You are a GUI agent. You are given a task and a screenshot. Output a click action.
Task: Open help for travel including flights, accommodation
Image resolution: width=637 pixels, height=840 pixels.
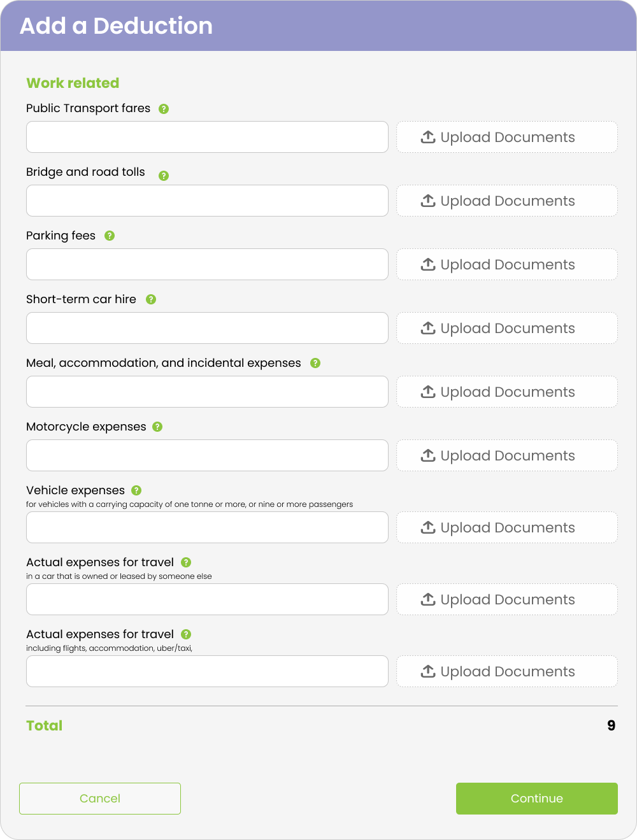pos(186,634)
